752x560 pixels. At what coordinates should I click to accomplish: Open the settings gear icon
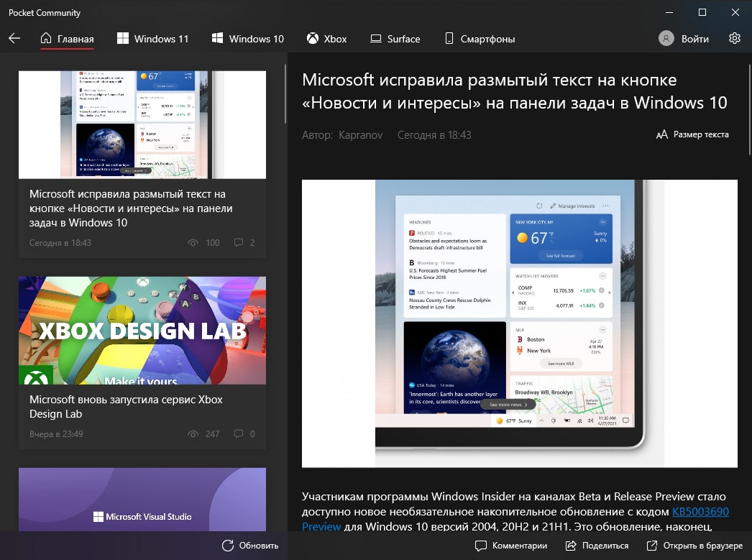click(x=734, y=38)
